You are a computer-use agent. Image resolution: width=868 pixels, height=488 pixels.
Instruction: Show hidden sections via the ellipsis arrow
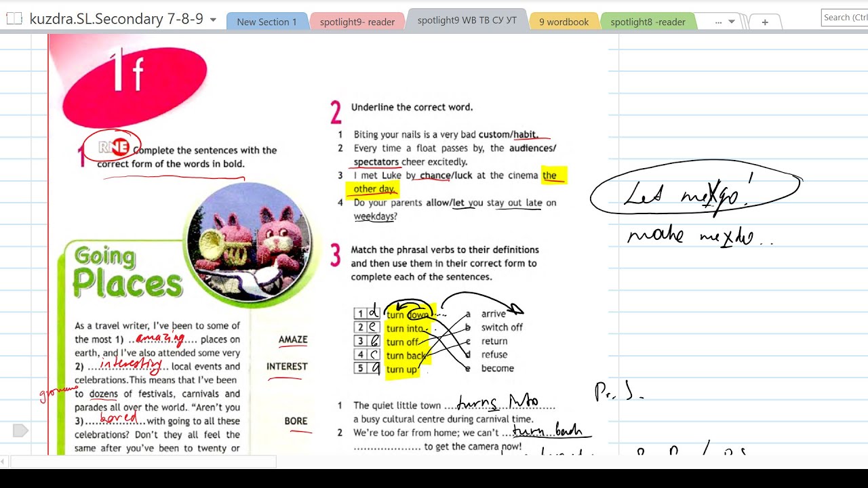[x=724, y=22]
